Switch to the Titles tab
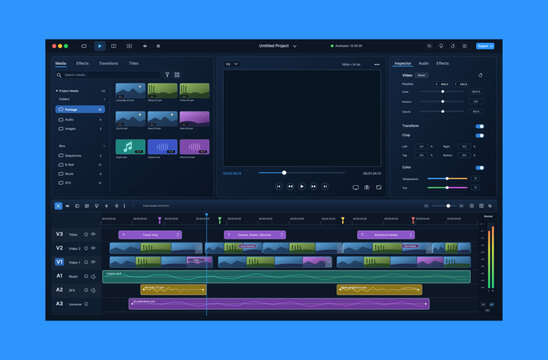 [134, 63]
